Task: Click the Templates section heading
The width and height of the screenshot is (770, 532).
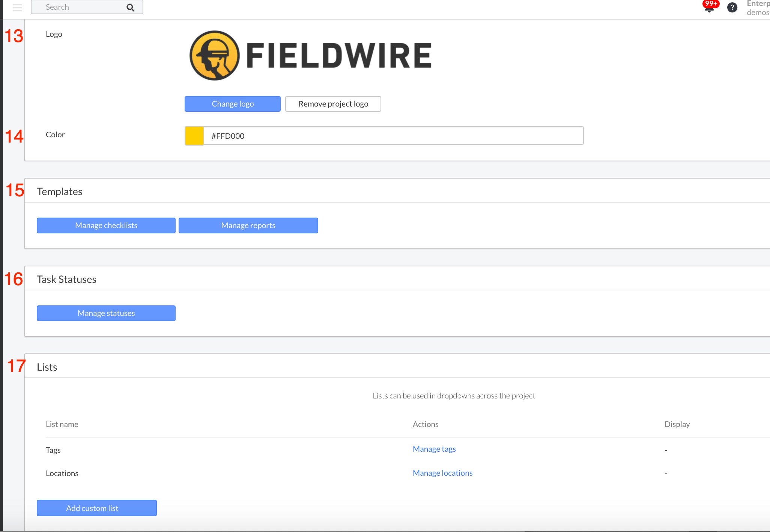Action: 60,192
